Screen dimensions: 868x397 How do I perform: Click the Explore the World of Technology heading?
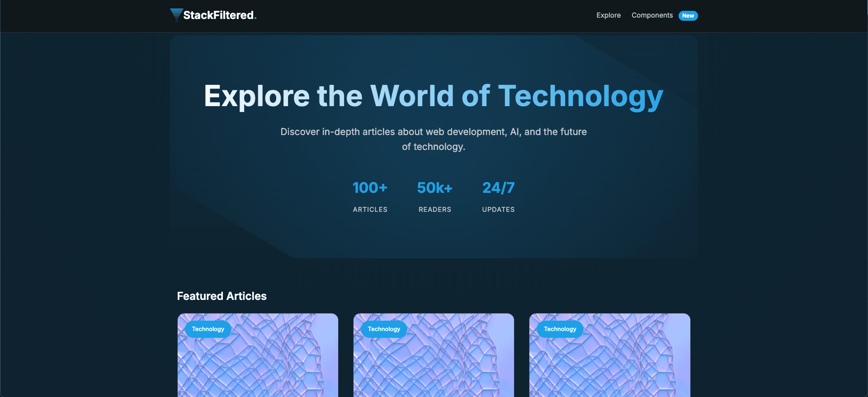433,96
